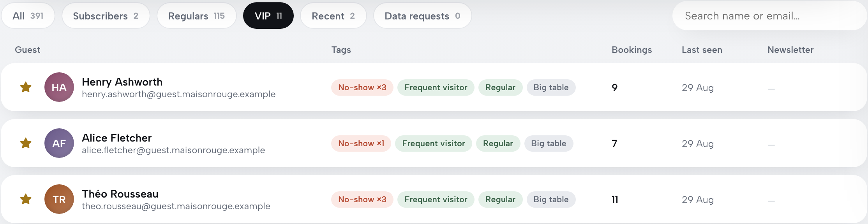Toggle VIP star for Théo Rousseau
Image resolution: width=868 pixels, height=224 pixels.
(x=26, y=199)
